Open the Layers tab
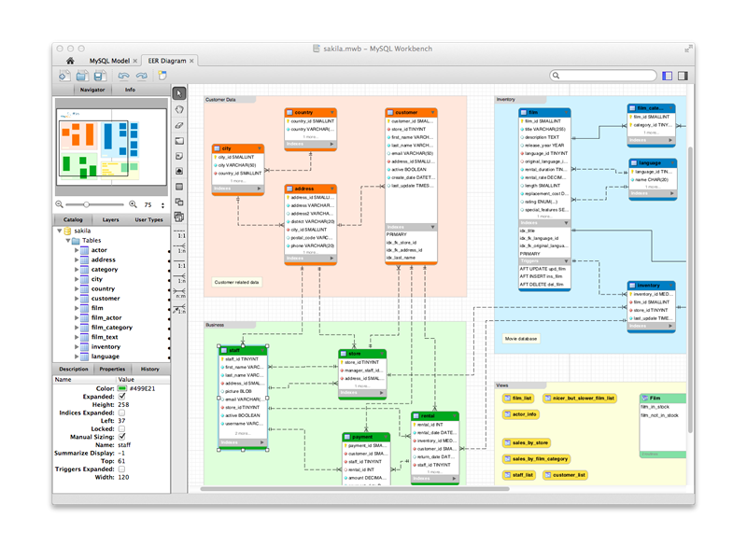747x560 pixels. tap(110, 219)
